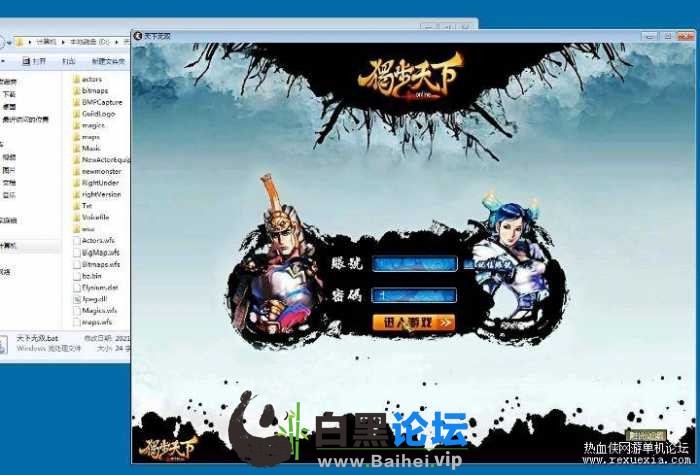Toggle the remember account checkbox
The image size is (700, 475).
(x=466, y=264)
